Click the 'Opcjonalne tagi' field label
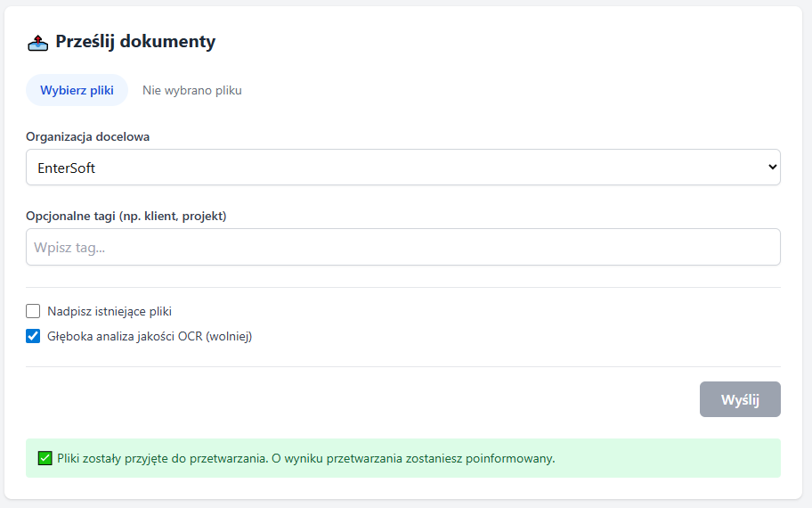 point(71,217)
